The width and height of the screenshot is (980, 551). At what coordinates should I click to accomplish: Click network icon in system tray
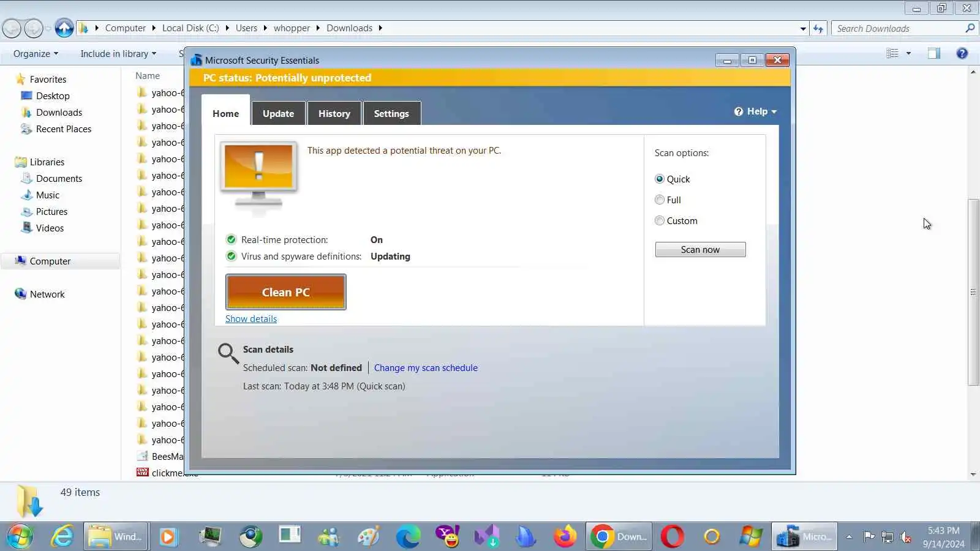[x=887, y=538]
